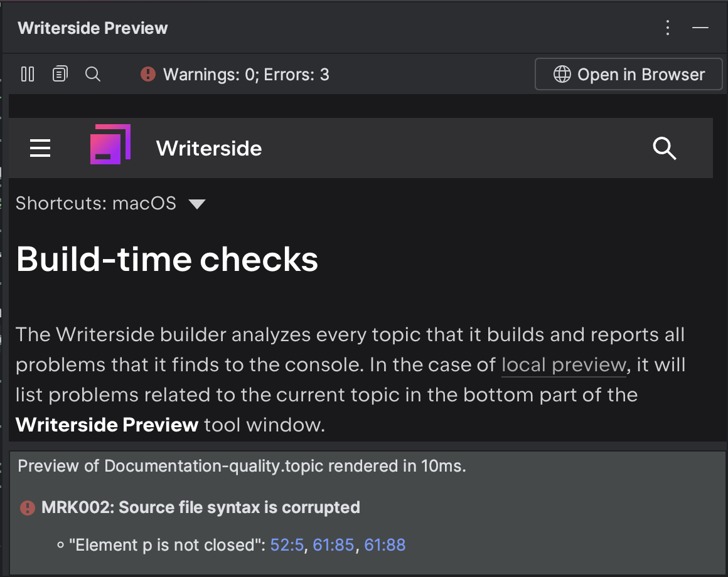Click the red error indicator icon beside Warnings
This screenshot has height=577, width=728.
tap(148, 74)
